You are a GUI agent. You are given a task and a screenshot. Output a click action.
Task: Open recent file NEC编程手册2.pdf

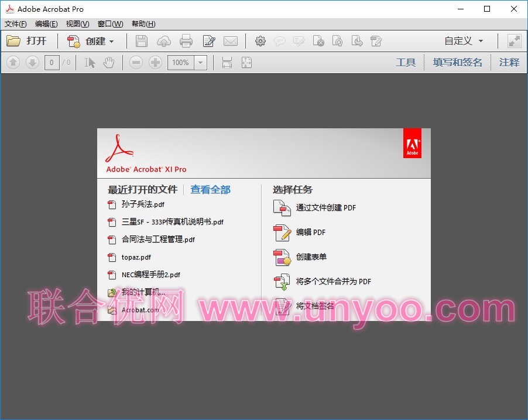pyautogui.click(x=144, y=275)
